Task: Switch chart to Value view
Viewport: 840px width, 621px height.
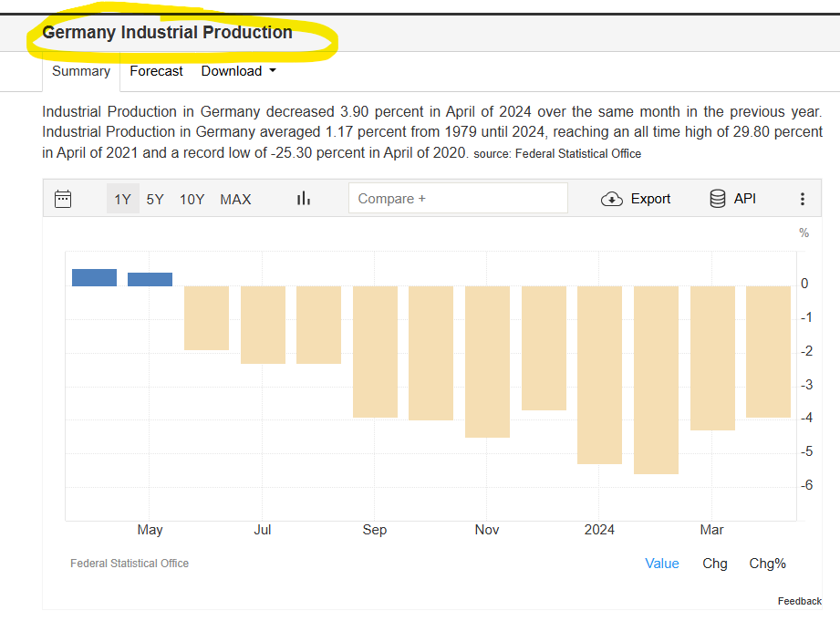Action: [x=661, y=564]
